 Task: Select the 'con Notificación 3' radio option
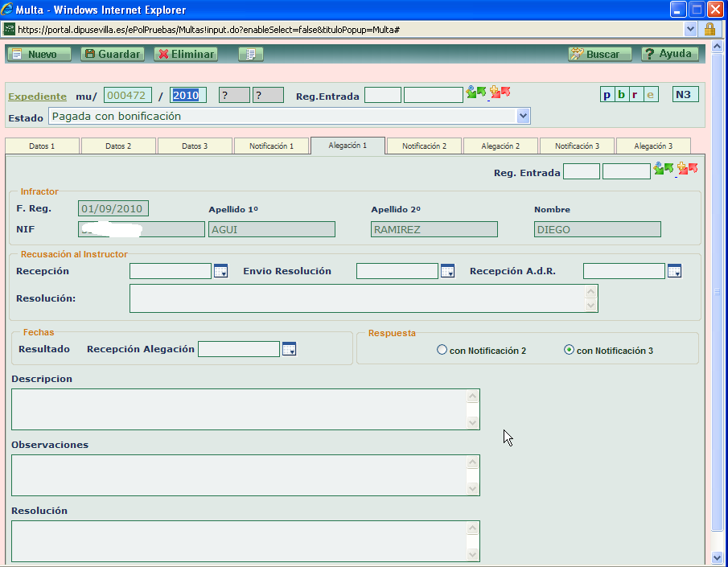point(569,350)
